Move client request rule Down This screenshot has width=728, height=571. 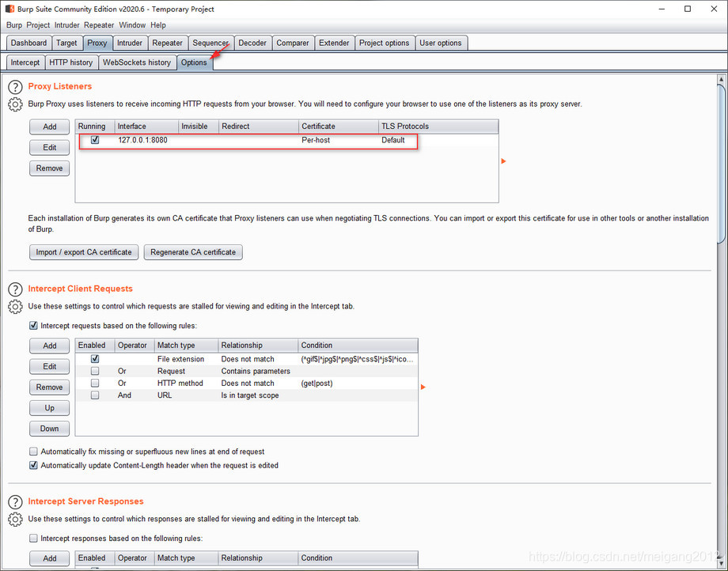(x=50, y=429)
